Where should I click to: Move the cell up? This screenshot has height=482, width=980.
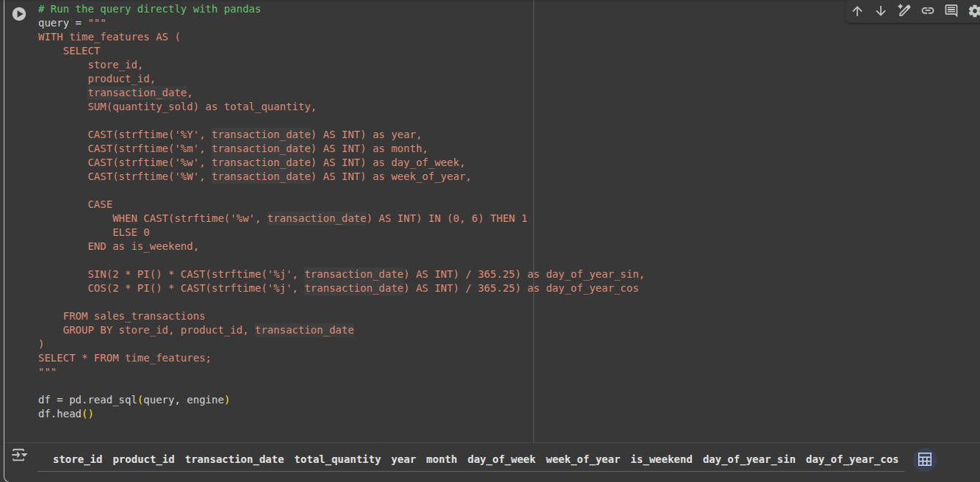point(857,11)
